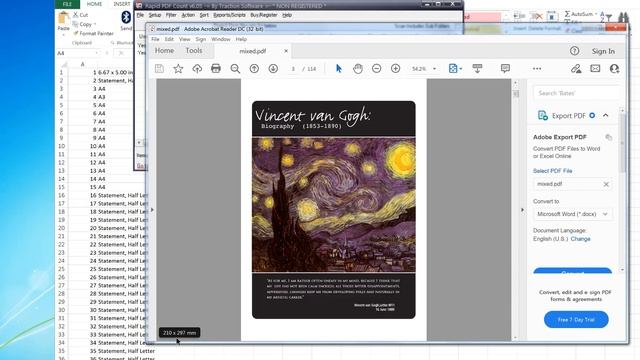This screenshot has height=360, width=640.
Task: Open the Acrobat Window menu
Action: point(221,39)
